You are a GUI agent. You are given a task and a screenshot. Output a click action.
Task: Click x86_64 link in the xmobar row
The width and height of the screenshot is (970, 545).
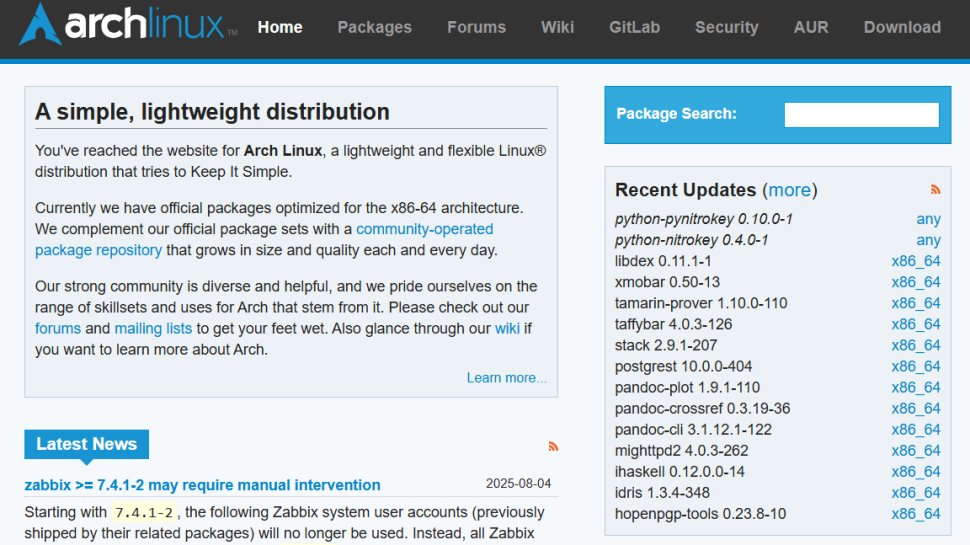point(916,282)
